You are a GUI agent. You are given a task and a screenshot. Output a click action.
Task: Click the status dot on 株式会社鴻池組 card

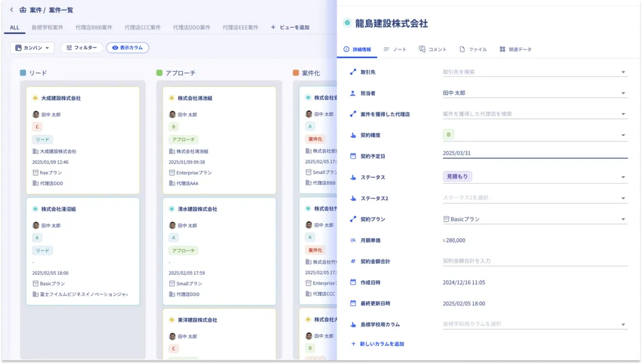(x=171, y=98)
